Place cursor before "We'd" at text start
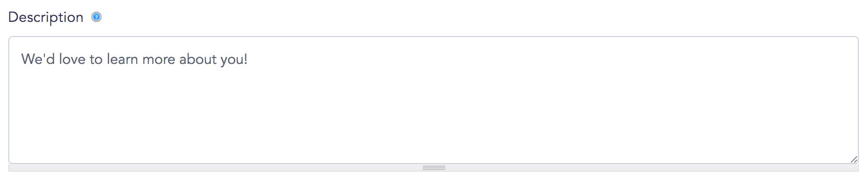This screenshot has width=868, height=185. pyautogui.click(x=21, y=59)
